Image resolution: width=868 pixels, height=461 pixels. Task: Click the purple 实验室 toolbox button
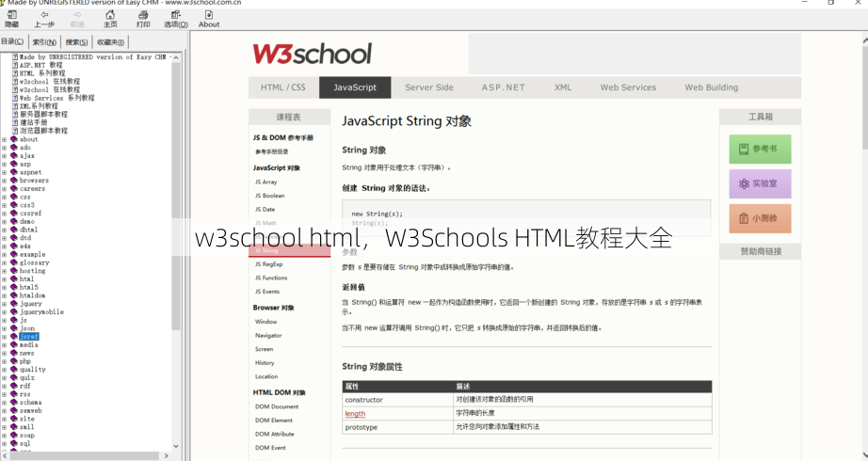760,183
